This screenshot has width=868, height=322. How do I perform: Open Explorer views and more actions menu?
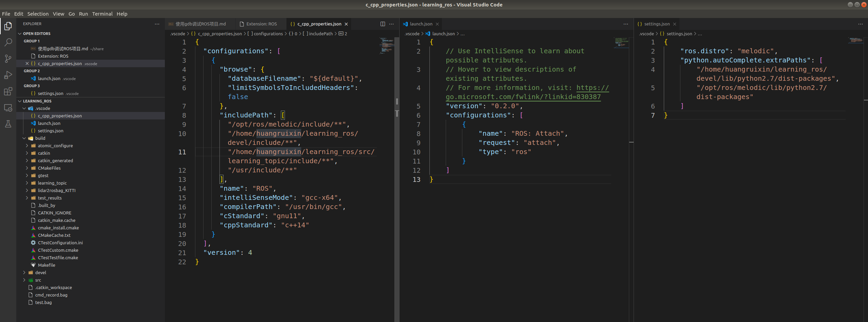157,24
